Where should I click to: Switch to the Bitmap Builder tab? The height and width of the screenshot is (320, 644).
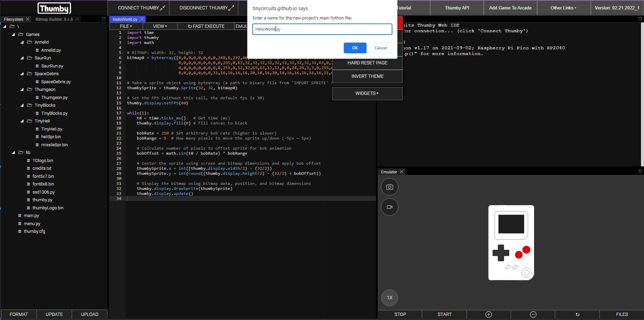(54, 19)
